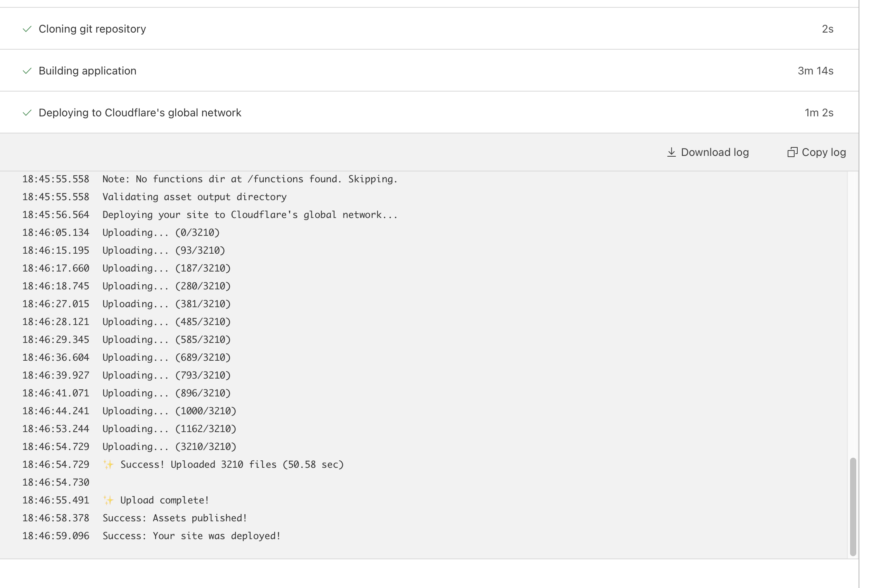Click the 3m 14s build duration

tap(815, 71)
